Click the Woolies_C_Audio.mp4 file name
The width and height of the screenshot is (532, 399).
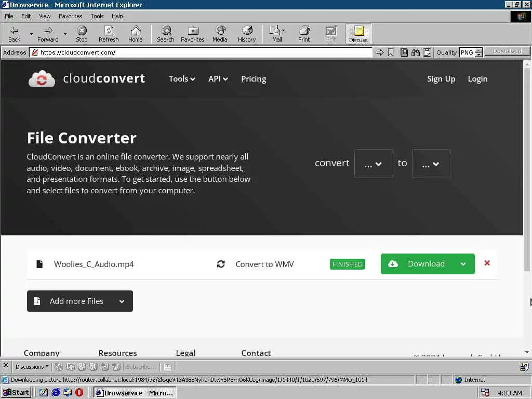pyautogui.click(x=94, y=264)
